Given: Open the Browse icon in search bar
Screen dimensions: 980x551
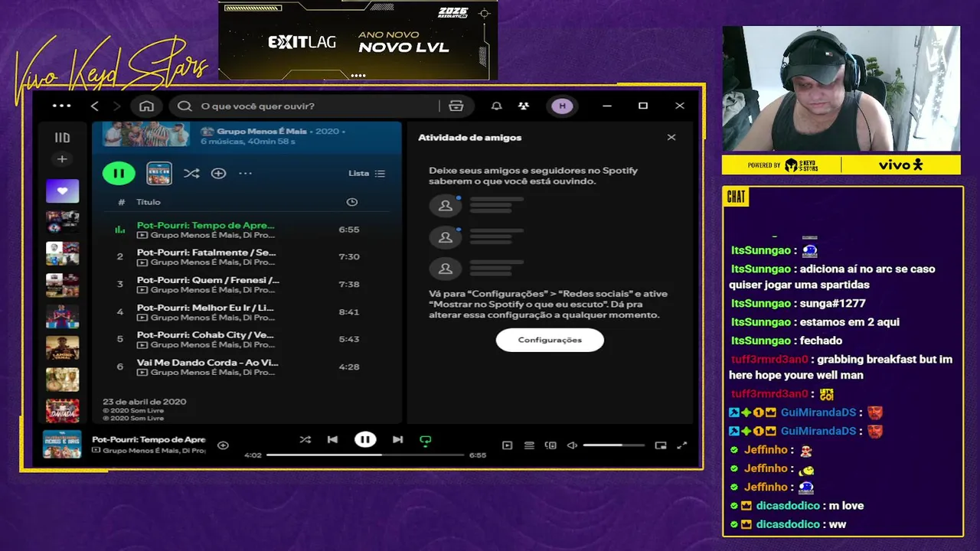Looking at the screenshot, I should point(456,106).
